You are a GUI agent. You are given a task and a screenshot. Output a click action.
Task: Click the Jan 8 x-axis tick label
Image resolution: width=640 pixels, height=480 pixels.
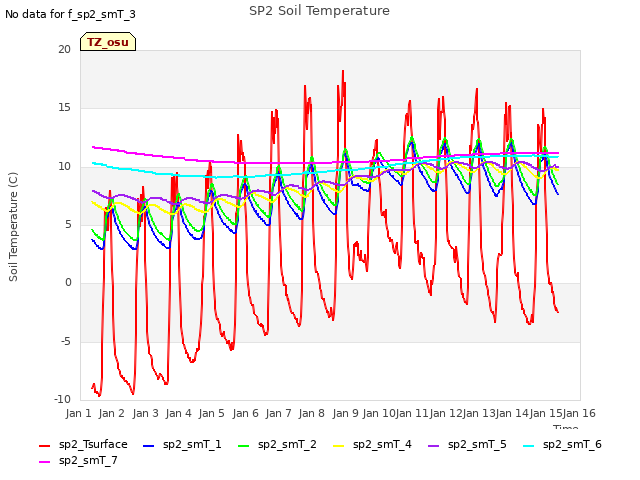[x=311, y=413]
